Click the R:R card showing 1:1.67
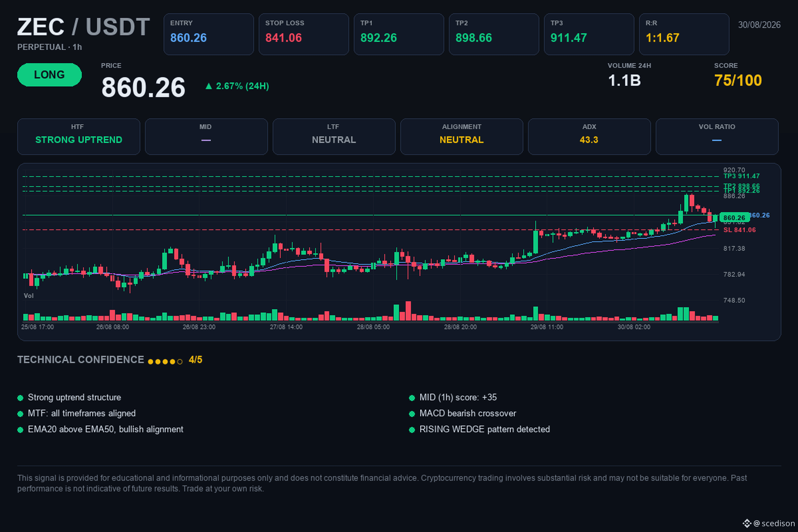Viewport: 798px width, 532px height. coord(684,34)
